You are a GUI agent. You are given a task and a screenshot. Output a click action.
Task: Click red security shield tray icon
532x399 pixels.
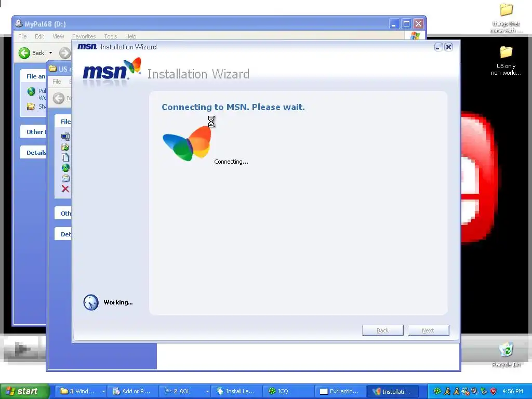point(494,391)
